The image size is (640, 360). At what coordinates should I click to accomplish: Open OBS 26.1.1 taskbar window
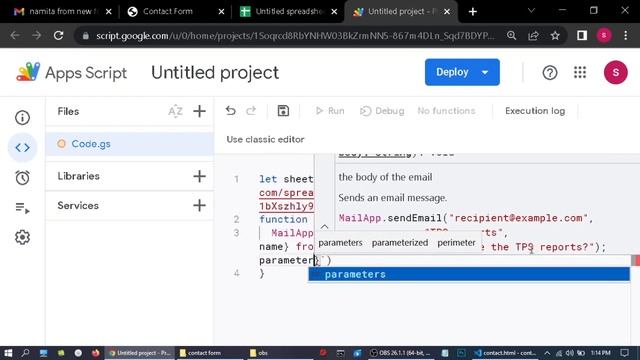point(400,353)
